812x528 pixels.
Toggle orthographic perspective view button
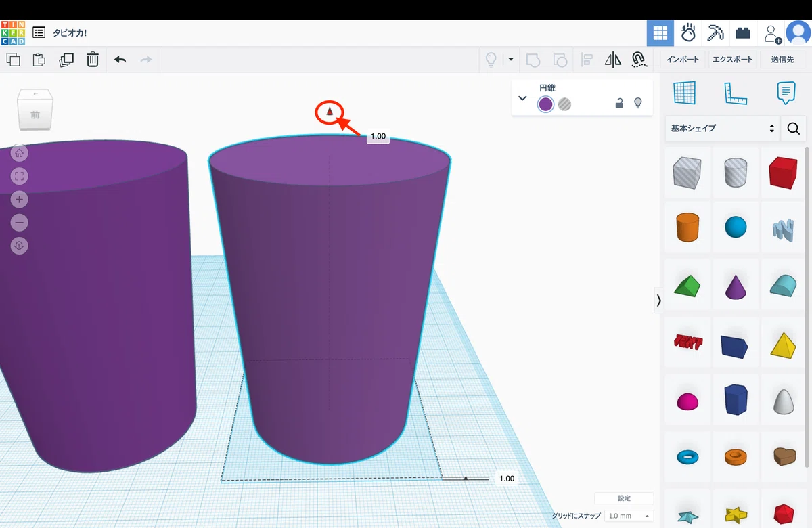click(20, 246)
